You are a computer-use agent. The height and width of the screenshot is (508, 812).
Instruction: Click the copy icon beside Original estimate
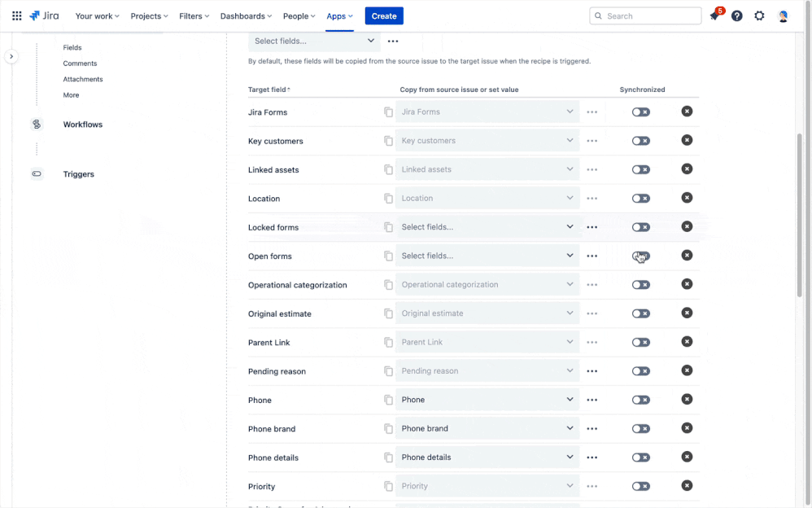click(x=388, y=313)
